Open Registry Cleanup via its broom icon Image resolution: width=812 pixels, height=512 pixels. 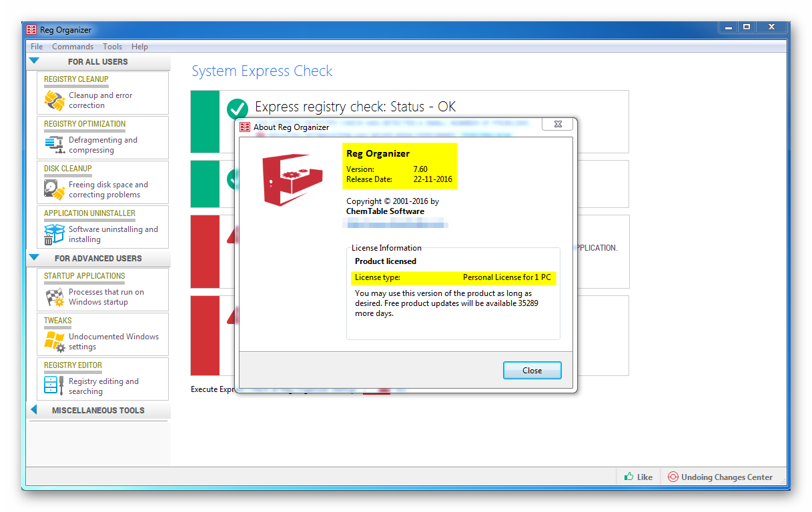pos(54,100)
